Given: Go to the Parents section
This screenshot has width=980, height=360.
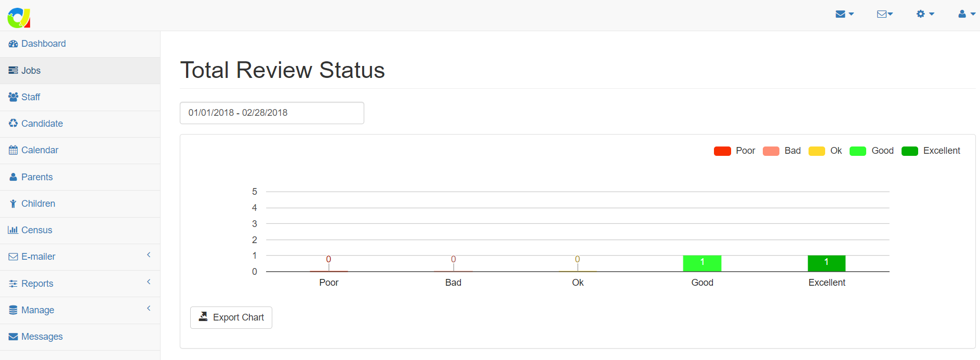Looking at the screenshot, I should tap(37, 177).
